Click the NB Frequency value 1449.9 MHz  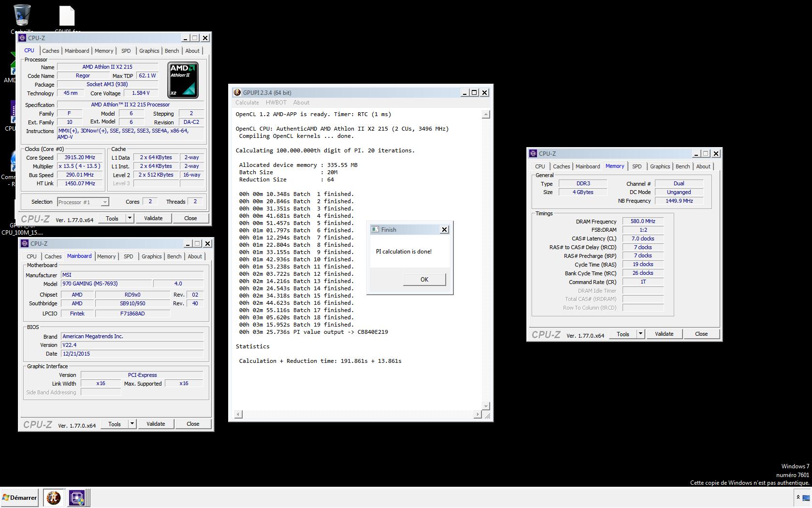coord(679,201)
